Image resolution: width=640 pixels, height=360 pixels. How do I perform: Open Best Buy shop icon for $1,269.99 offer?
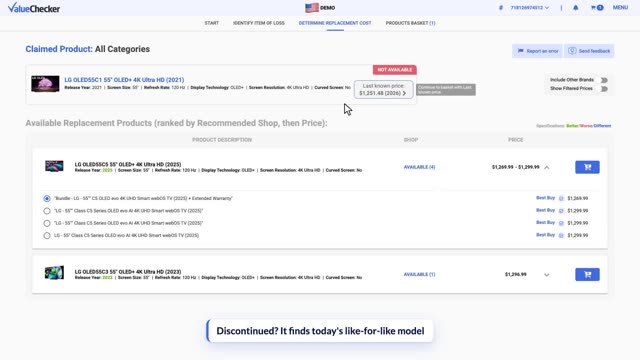coord(561,198)
